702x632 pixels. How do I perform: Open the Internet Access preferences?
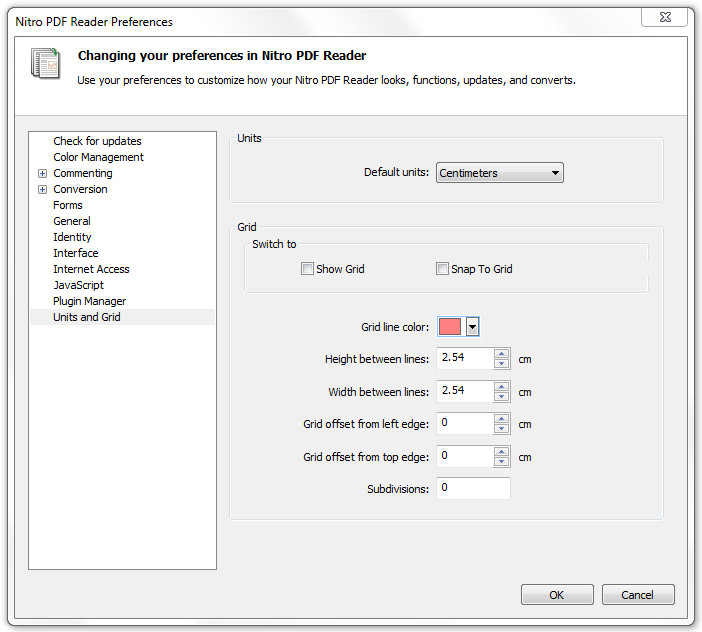point(91,269)
